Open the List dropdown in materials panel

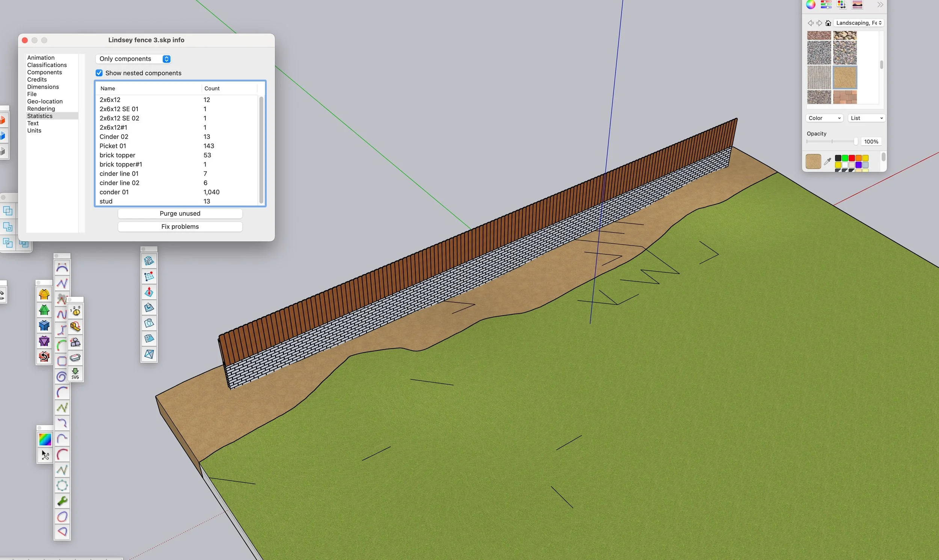867,118
